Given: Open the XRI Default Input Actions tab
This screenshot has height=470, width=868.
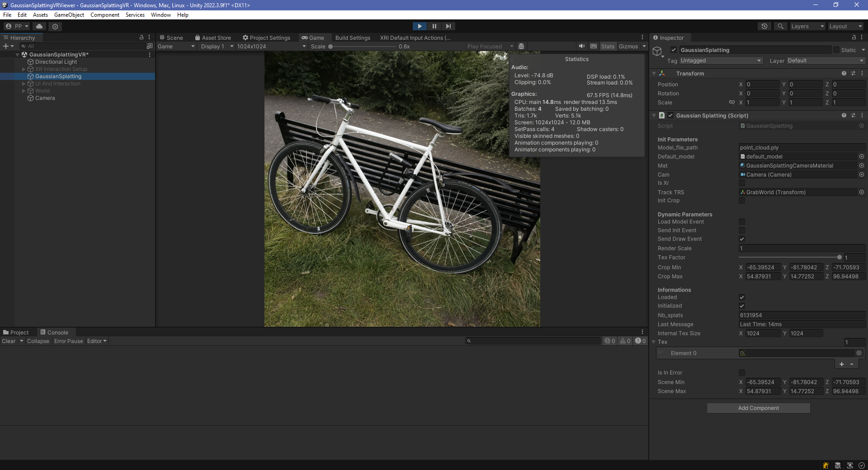Looking at the screenshot, I should tap(415, 38).
